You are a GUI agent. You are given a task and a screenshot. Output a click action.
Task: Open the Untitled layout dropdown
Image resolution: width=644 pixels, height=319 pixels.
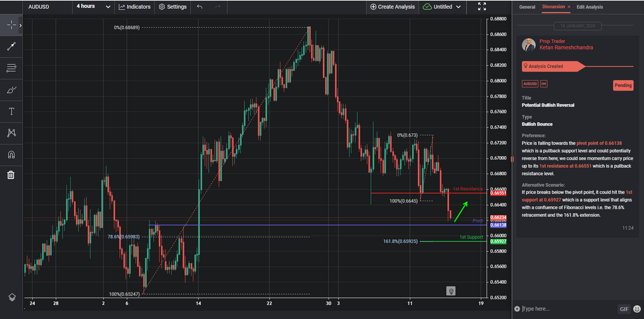(x=441, y=6)
